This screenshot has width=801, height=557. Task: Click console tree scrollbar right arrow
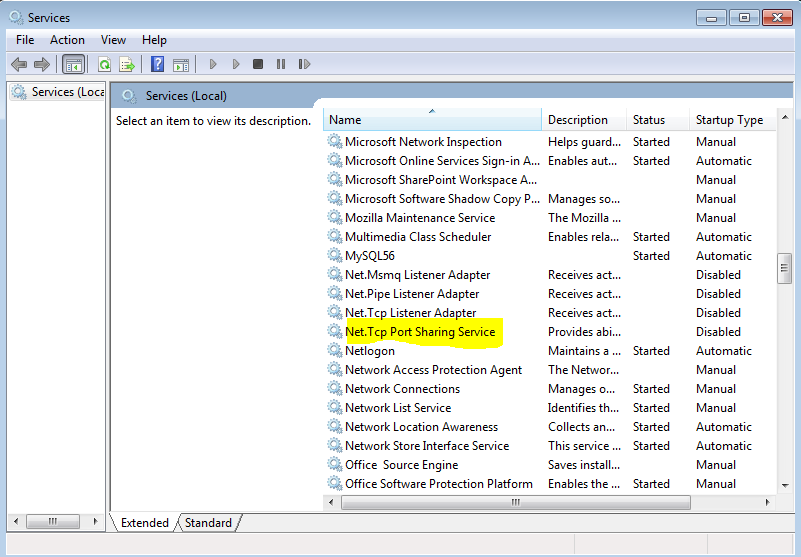96,521
